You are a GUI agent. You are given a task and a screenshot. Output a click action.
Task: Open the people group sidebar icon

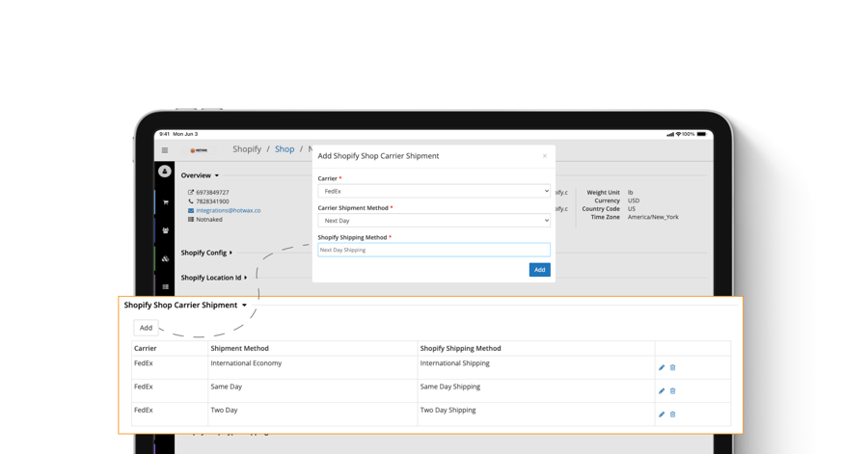(x=165, y=231)
